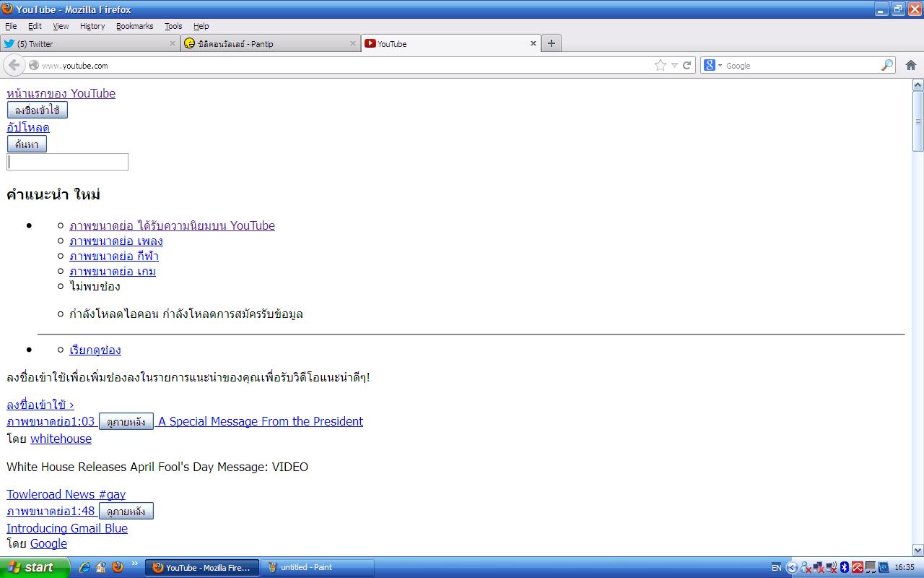
Task: Open the Edit menu
Action: [x=35, y=26]
